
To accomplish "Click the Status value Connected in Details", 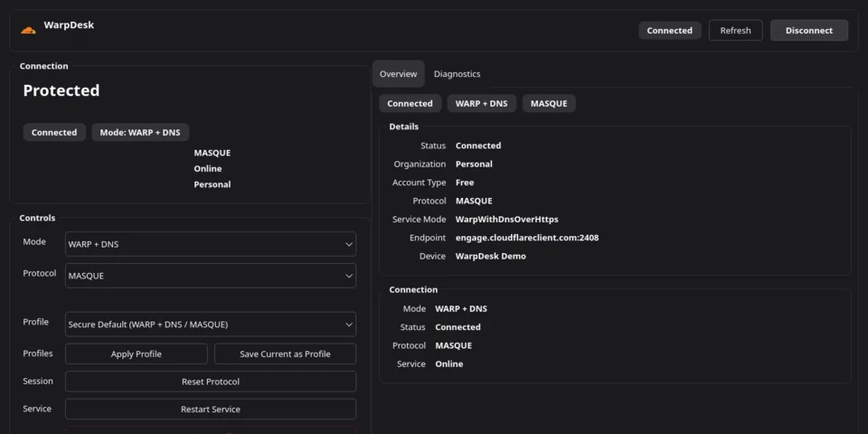I will point(478,146).
